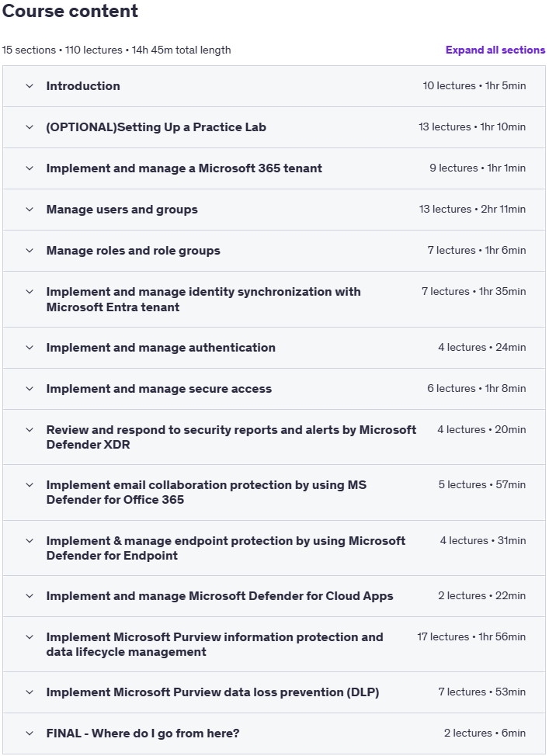Click the 'Expand all sections' link
This screenshot has height=756, width=549.
[x=495, y=50]
